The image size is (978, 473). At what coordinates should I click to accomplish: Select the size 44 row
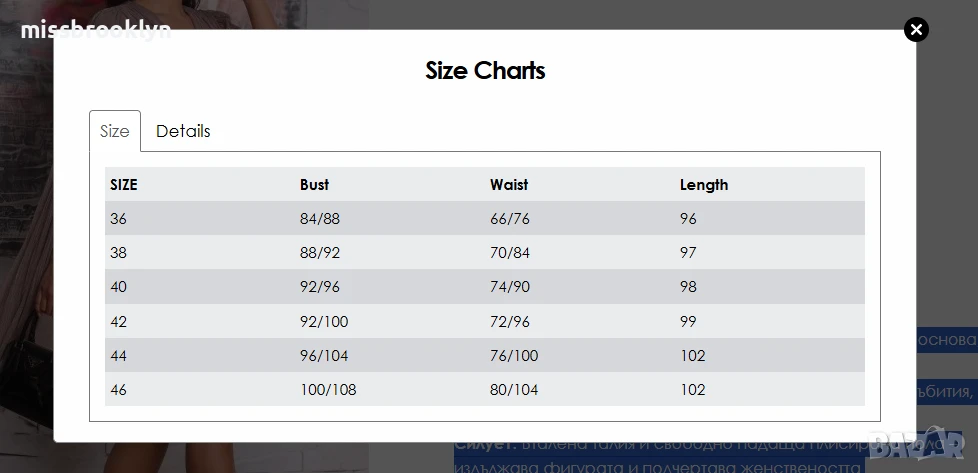pyautogui.click(x=485, y=355)
